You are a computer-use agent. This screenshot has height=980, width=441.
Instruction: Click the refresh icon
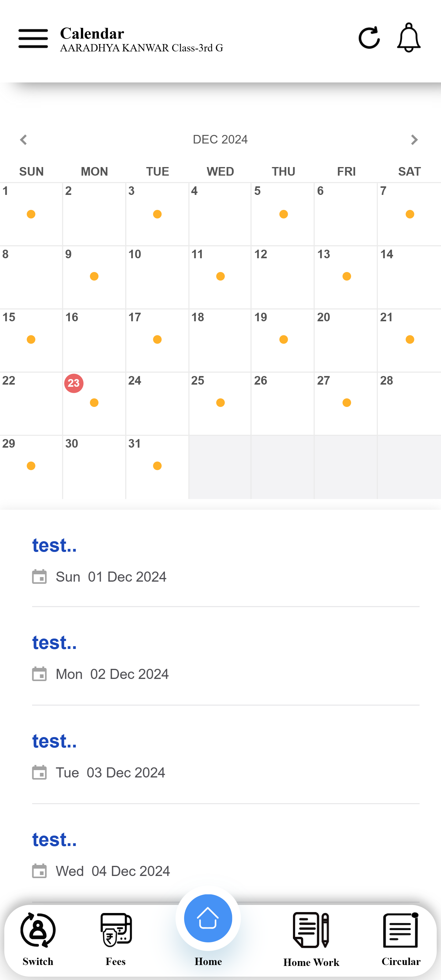pyautogui.click(x=369, y=38)
